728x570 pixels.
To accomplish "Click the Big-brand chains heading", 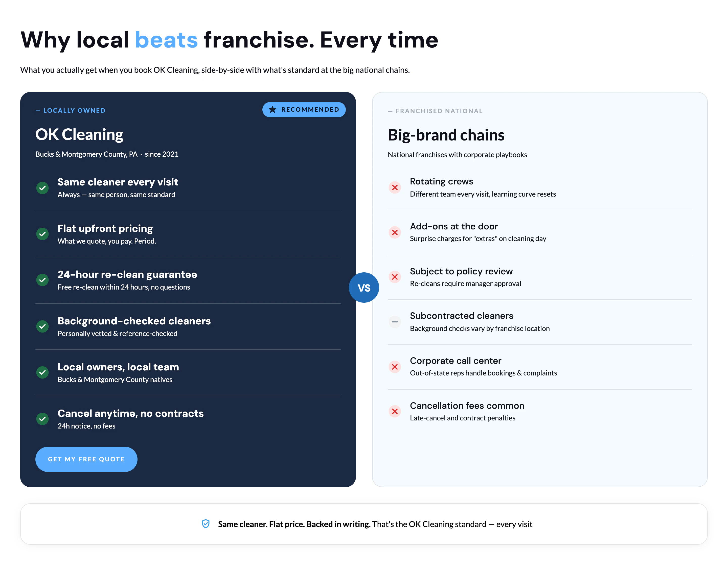I will point(446,135).
